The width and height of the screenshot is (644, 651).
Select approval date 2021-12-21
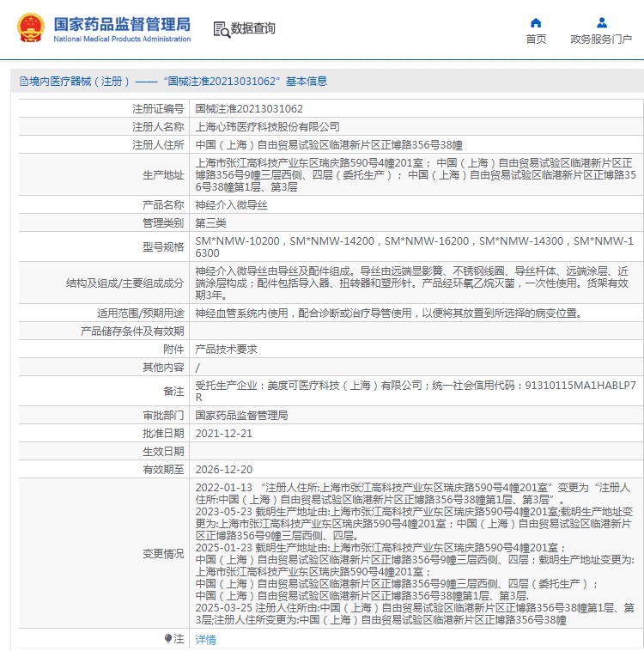pyautogui.click(x=224, y=434)
